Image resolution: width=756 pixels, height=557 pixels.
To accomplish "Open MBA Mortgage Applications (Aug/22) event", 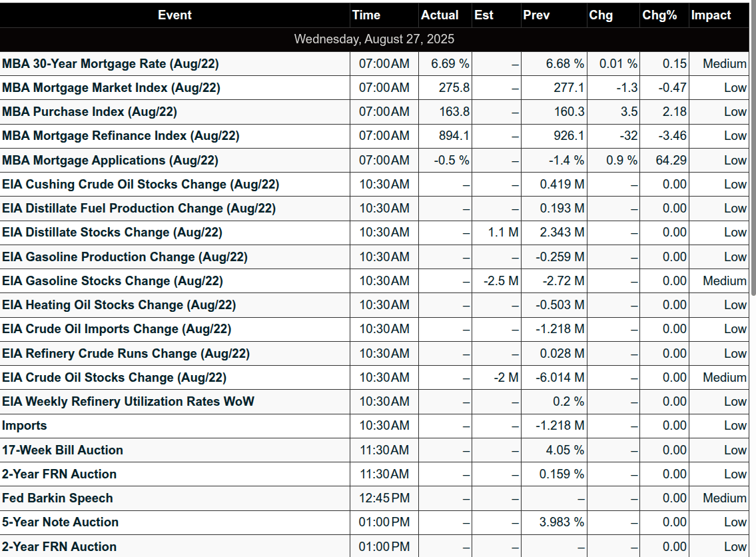I will (x=110, y=160).
